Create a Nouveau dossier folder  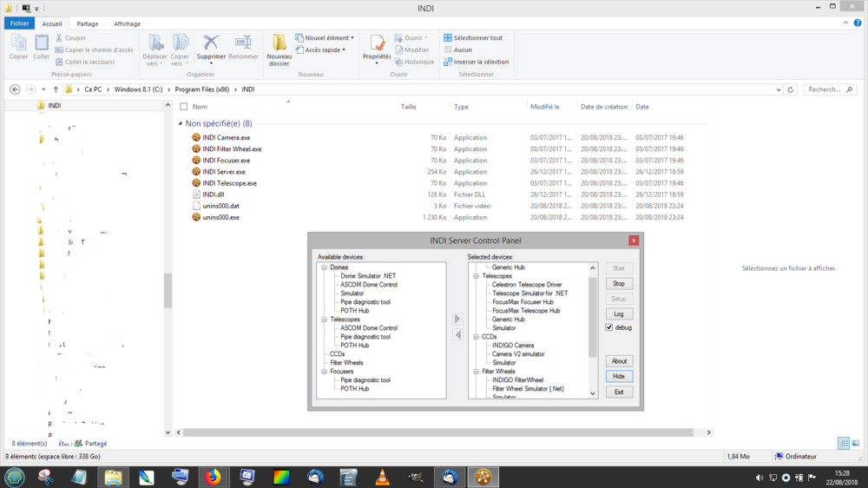point(279,49)
